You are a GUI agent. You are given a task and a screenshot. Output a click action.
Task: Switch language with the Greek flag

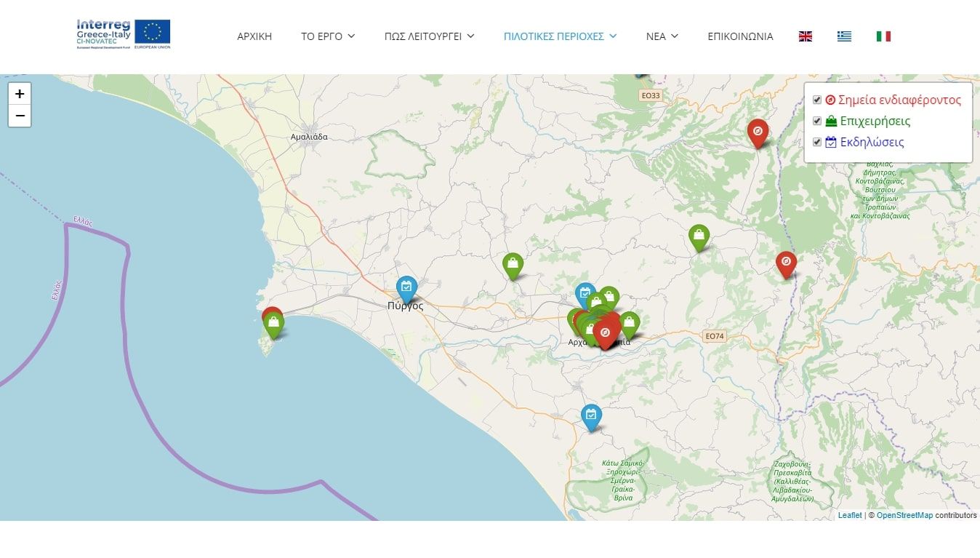[x=844, y=36]
